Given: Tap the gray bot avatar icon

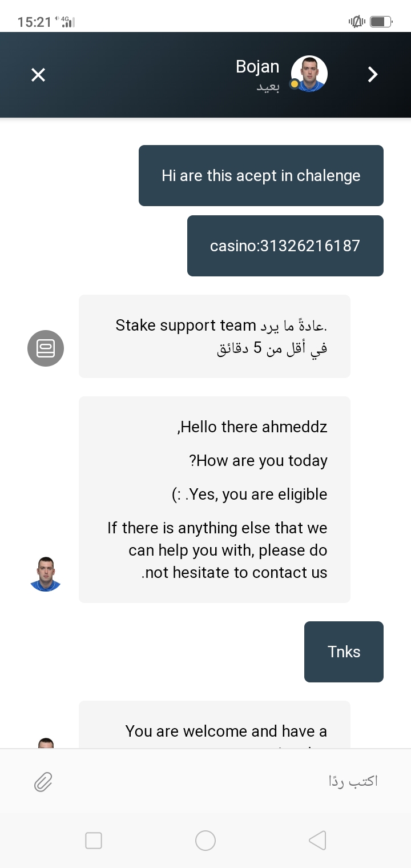Looking at the screenshot, I should click(46, 348).
